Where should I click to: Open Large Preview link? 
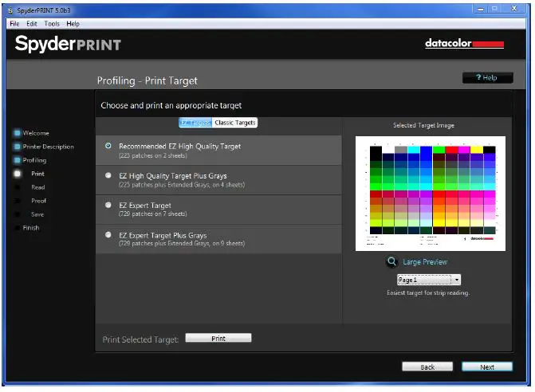[425, 262]
